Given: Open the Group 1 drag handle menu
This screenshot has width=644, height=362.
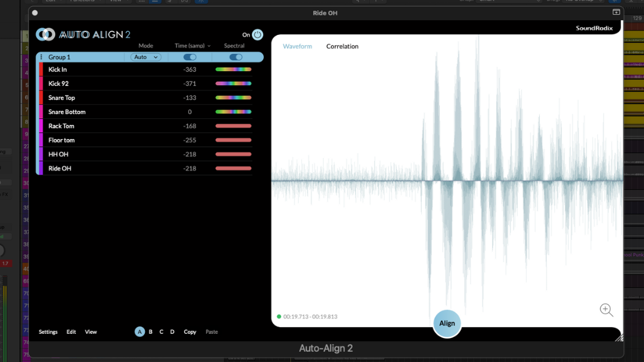Looking at the screenshot, I should (x=41, y=57).
